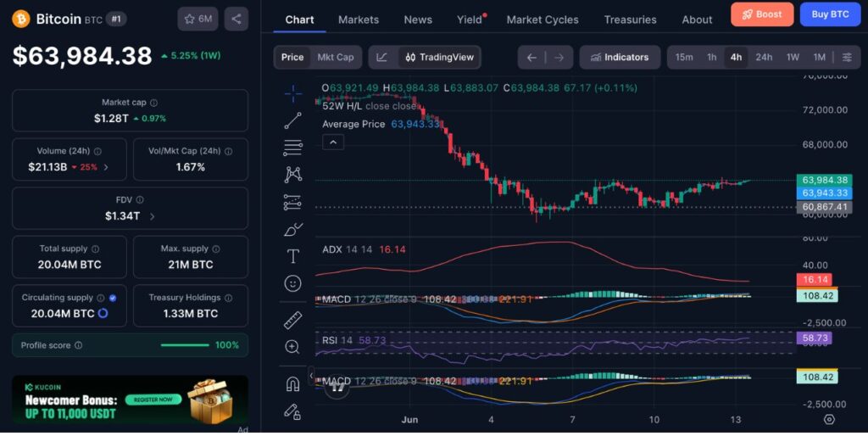This screenshot has width=868, height=436.
Task: Open the Yield tab
Action: click(x=470, y=20)
